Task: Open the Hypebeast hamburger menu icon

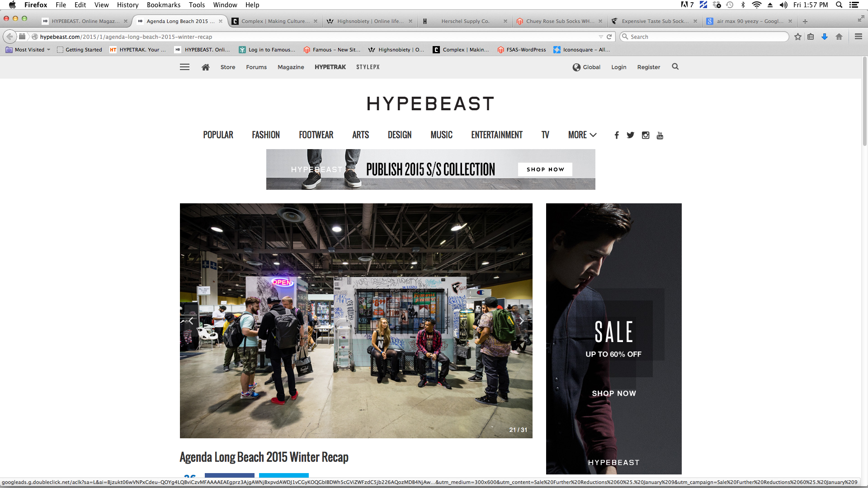Action: tap(184, 67)
